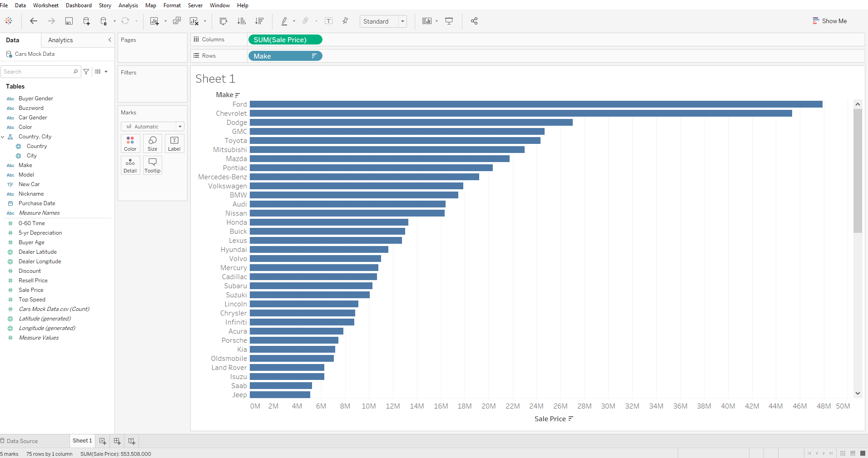Toggle Show mark labels icon
Viewport: 868px width, 458px height.
[x=329, y=21]
